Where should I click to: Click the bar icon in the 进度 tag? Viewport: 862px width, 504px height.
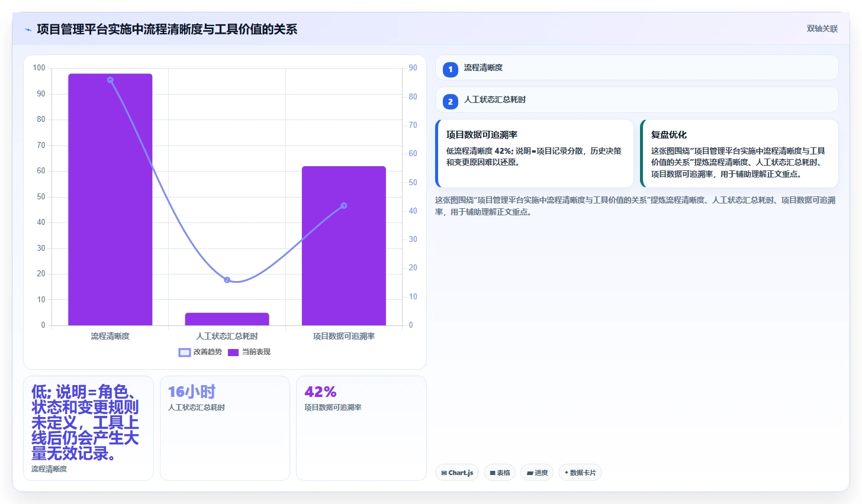pyautogui.click(x=530, y=473)
